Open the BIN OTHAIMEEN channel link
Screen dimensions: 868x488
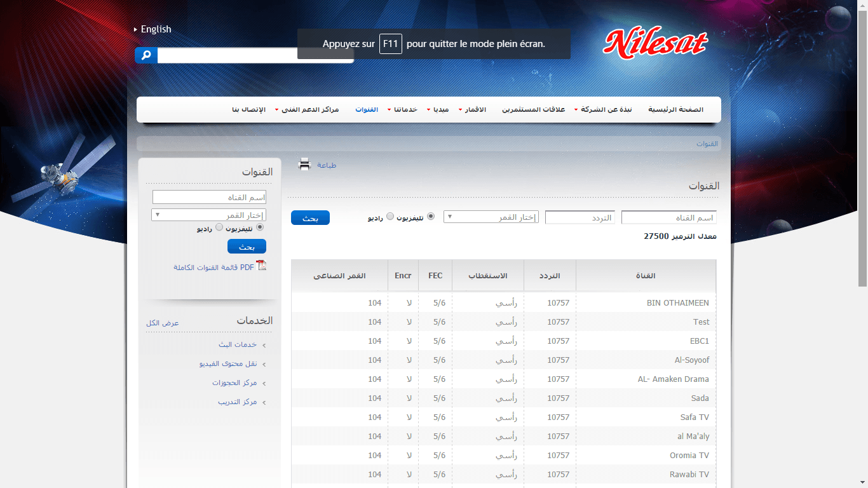click(677, 302)
